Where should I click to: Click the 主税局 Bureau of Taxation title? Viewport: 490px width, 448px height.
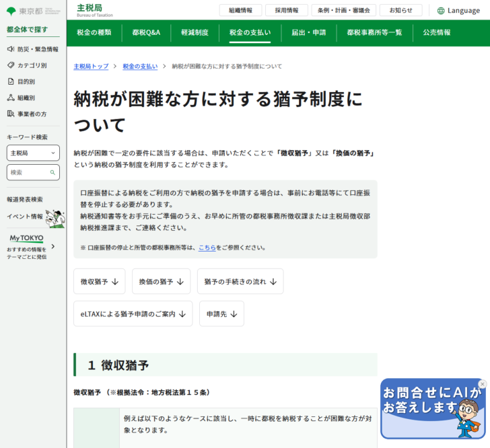[x=95, y=10]
